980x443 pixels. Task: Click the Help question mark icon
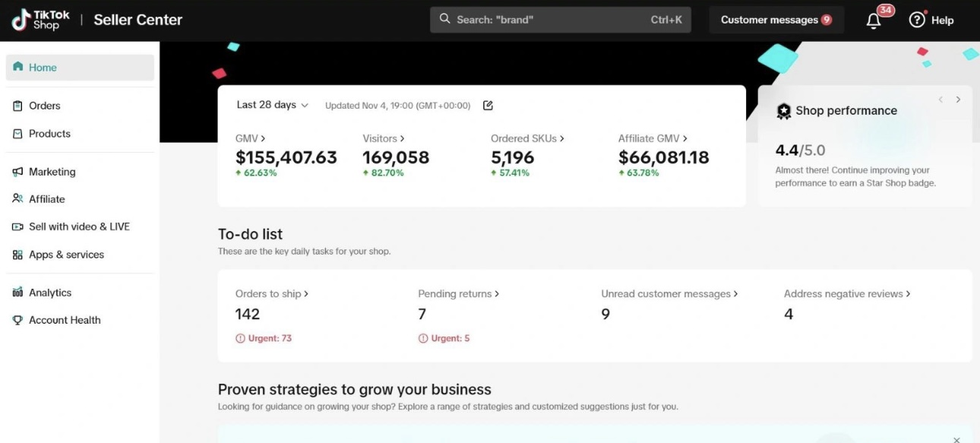tap(917, 21)
